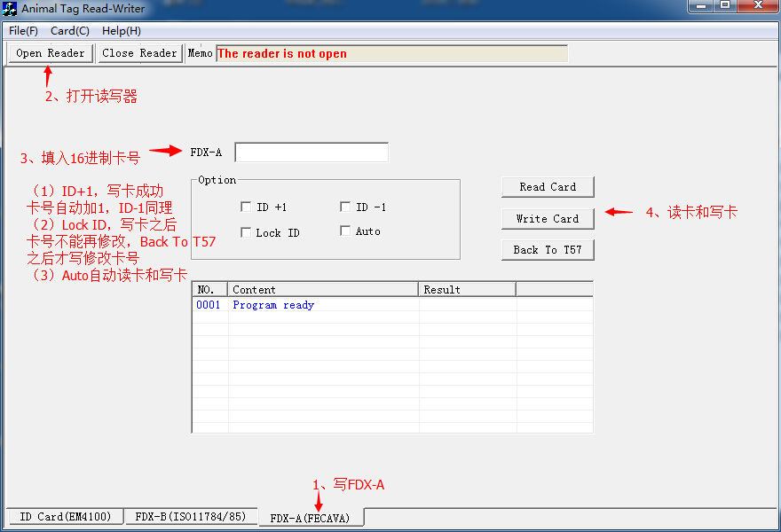
Task: Click the Back To T57 button
Action: tap(547, 250)
